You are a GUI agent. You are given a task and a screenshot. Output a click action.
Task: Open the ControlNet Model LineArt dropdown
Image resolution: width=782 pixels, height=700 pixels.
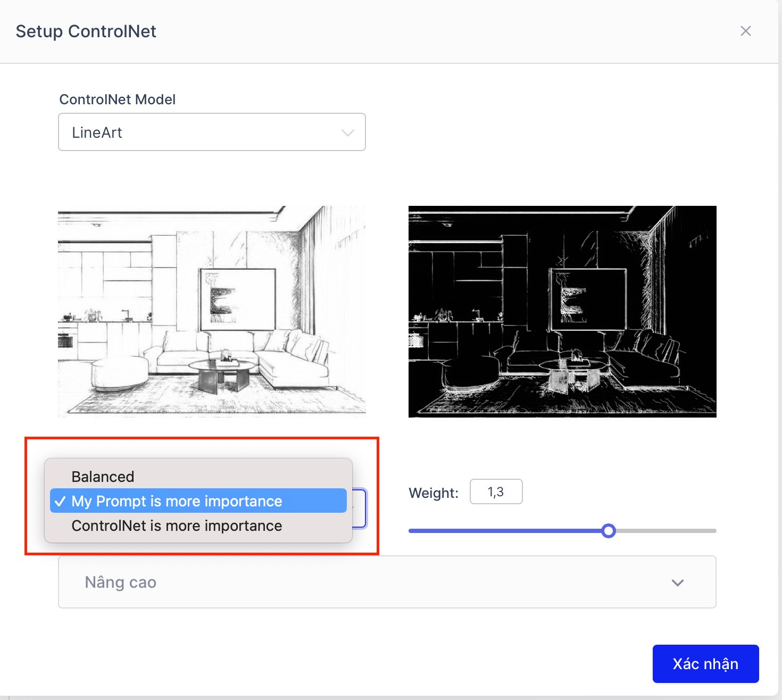(x=211, y=132)
